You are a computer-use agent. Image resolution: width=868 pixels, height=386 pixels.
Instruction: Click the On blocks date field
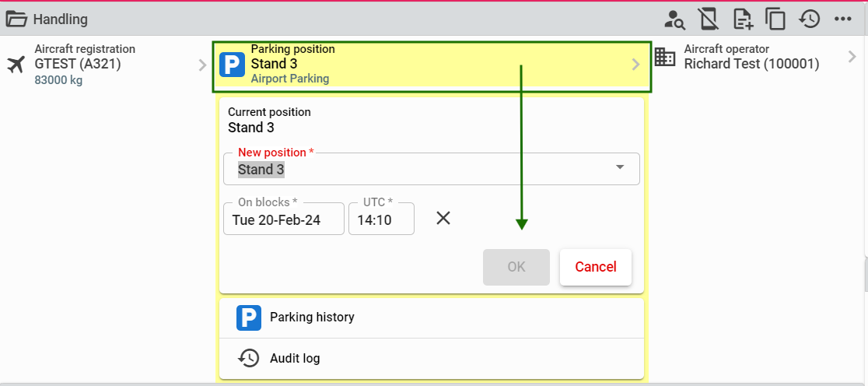click(x=284, y=219)
